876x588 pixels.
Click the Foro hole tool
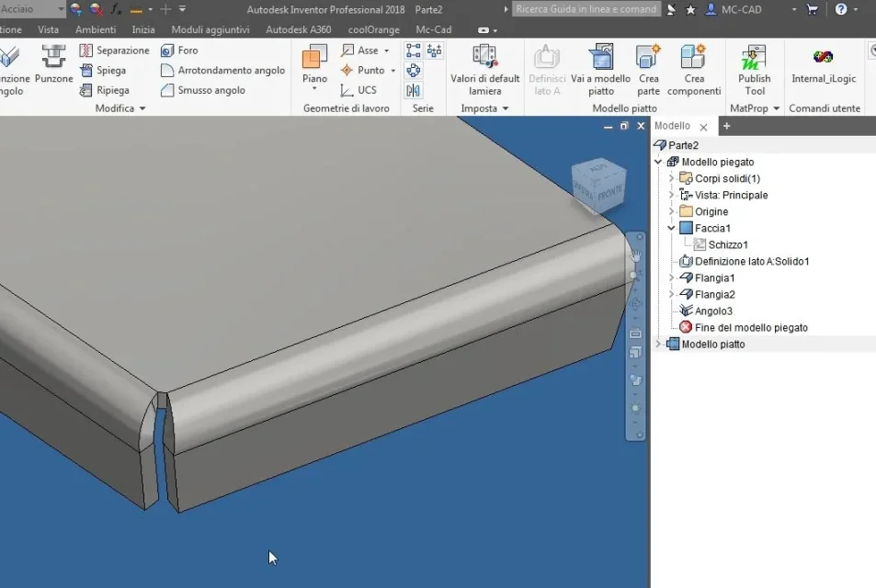179,51
